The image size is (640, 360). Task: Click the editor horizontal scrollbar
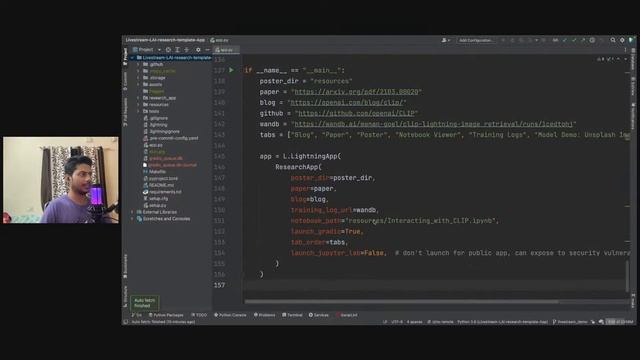tap(402, 302)
